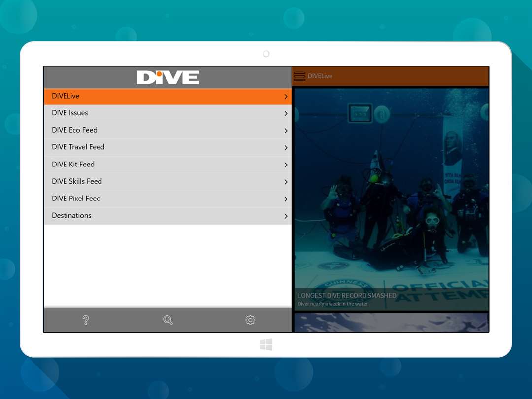This screenshot has width=532, height=399.
Task: Open the Longest Dive Record Smashed headline
Action: (x=347, y=296)
